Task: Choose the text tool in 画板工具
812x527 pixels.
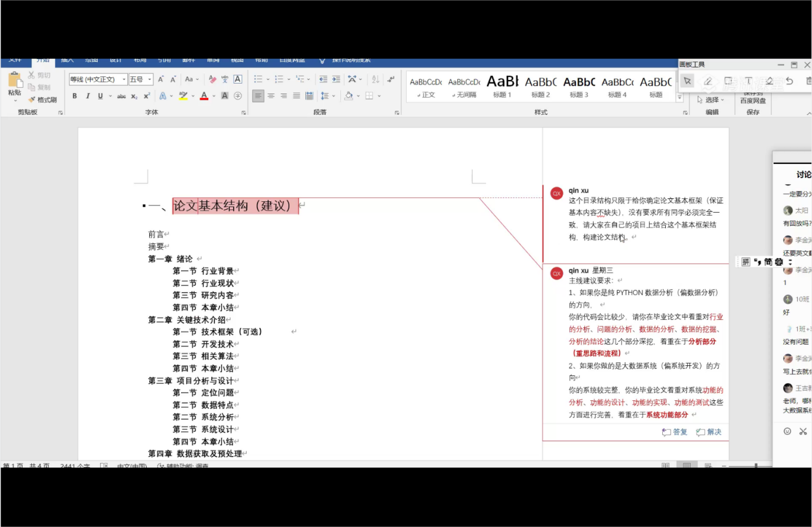Action: 748,81
